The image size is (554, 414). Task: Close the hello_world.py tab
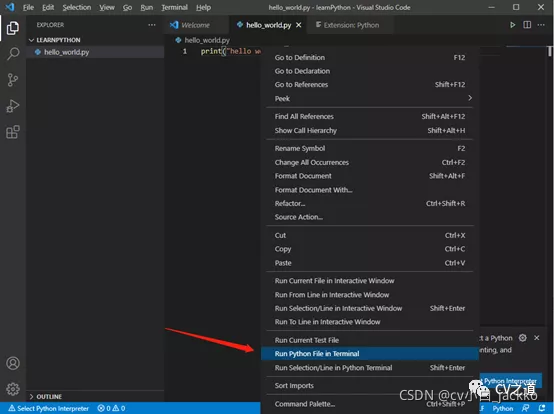[x=299, y=25]
